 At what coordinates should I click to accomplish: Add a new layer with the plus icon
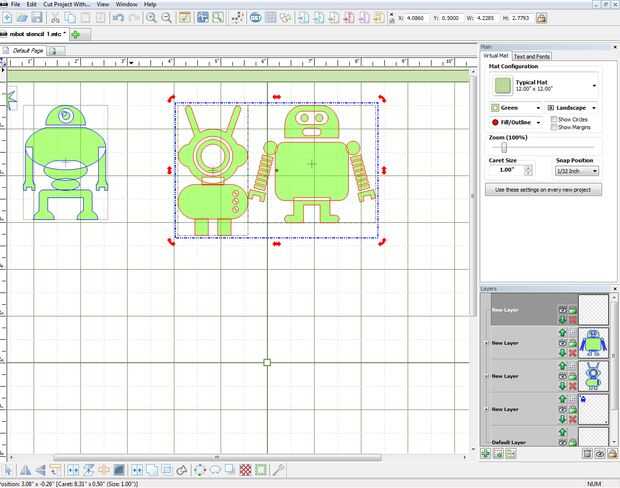486,453
